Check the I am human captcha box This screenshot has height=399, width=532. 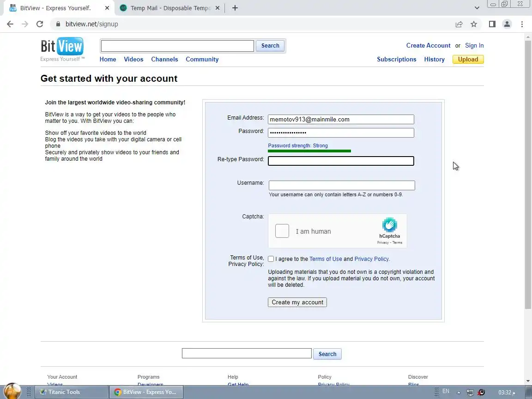tap(282, 231)
